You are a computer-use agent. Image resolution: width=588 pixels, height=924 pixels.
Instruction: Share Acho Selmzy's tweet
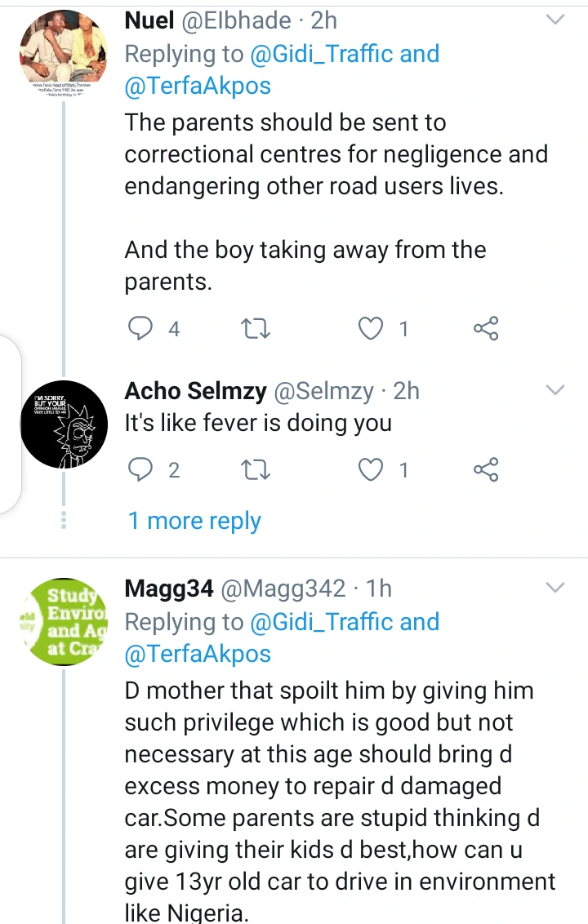click(x=486, y=469)
